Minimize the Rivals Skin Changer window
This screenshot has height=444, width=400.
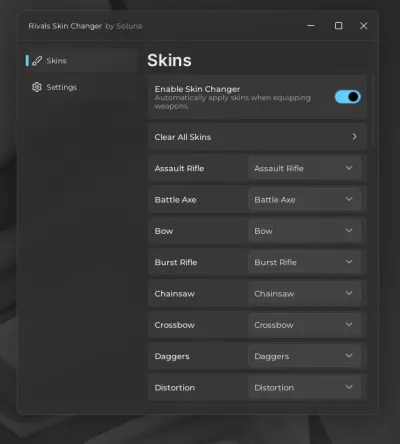[x=311, y=26]
